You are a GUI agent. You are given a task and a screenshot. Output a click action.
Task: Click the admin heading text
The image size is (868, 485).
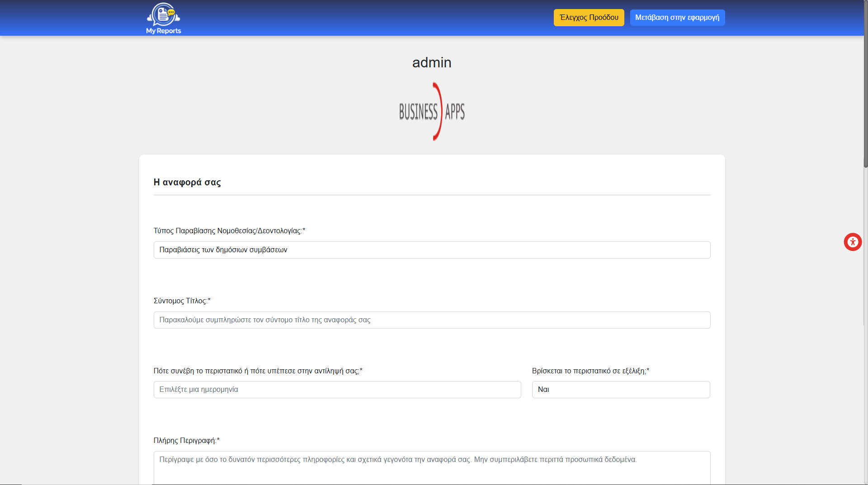[432, 62]
